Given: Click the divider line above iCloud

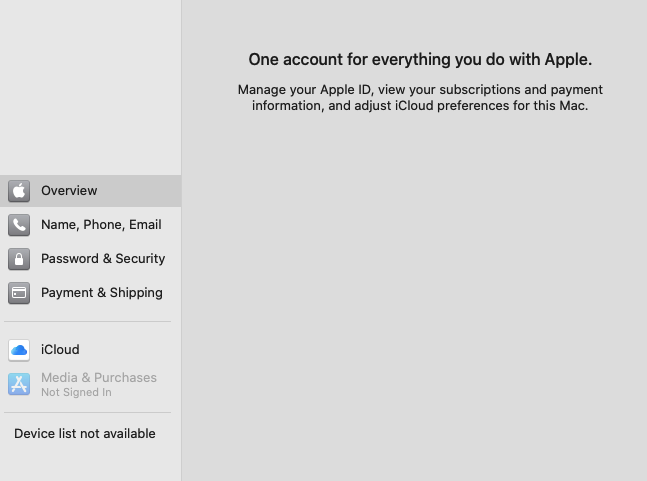Looking at the screenshot, I should (x=87, y=321).
